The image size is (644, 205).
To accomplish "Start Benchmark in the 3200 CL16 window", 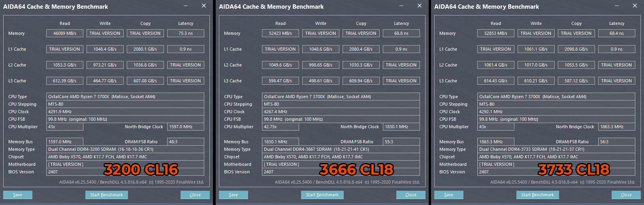I will [107, 195].
